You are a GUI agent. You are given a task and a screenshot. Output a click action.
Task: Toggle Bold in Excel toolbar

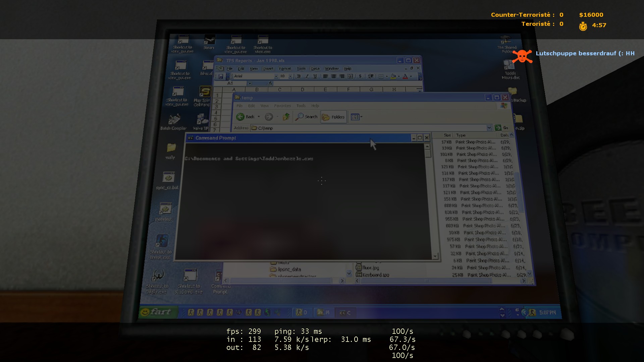tap(299, 76)
